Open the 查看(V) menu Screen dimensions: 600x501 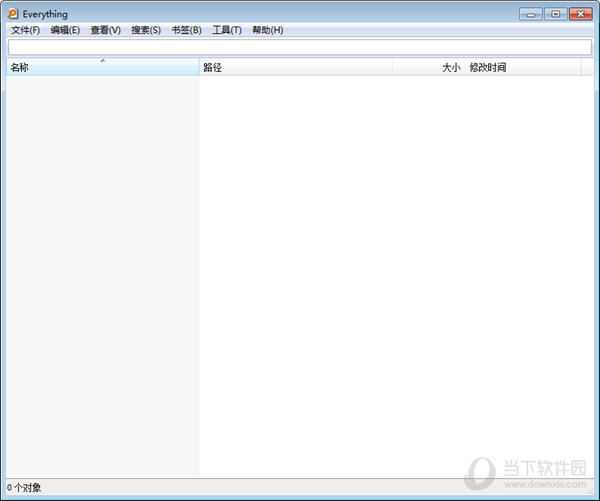106,30
